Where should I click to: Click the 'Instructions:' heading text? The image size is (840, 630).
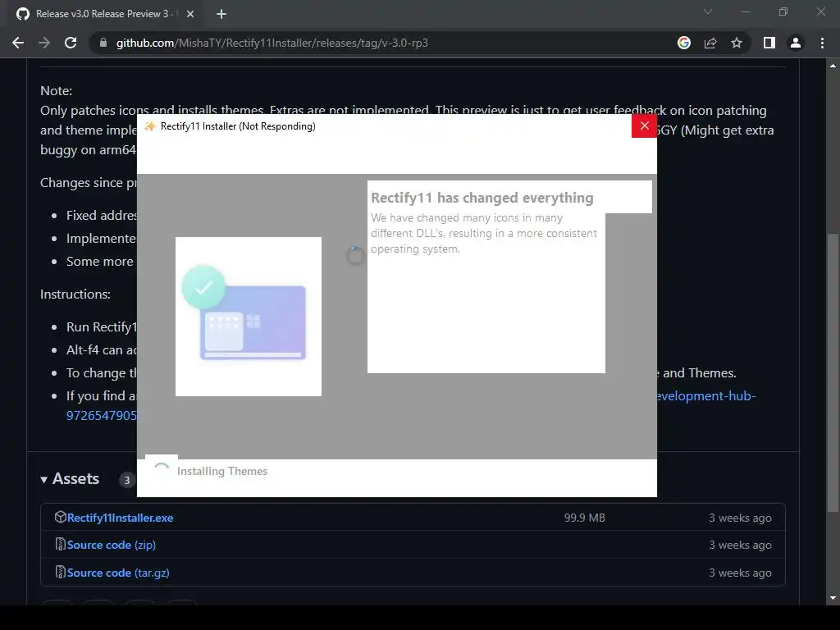(75, 294)
